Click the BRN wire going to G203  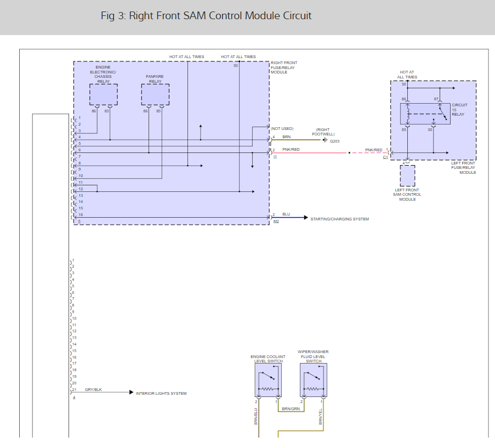coord(296,140)
